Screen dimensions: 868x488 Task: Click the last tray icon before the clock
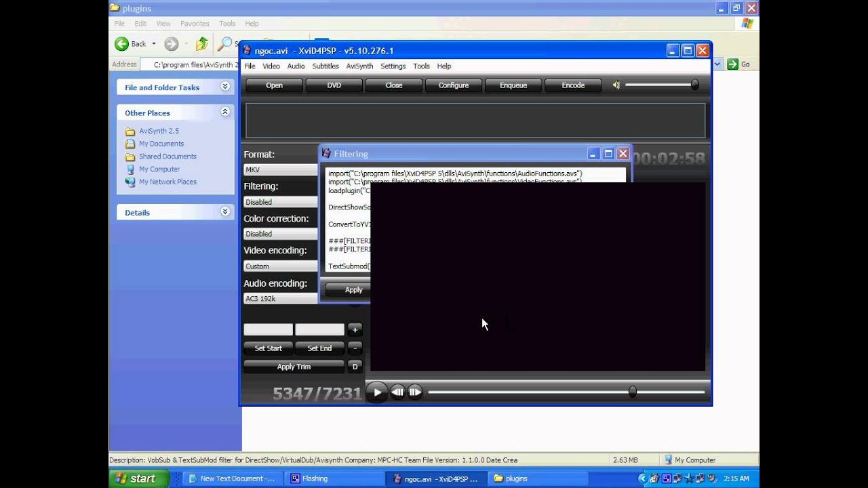tap(711, 479)
